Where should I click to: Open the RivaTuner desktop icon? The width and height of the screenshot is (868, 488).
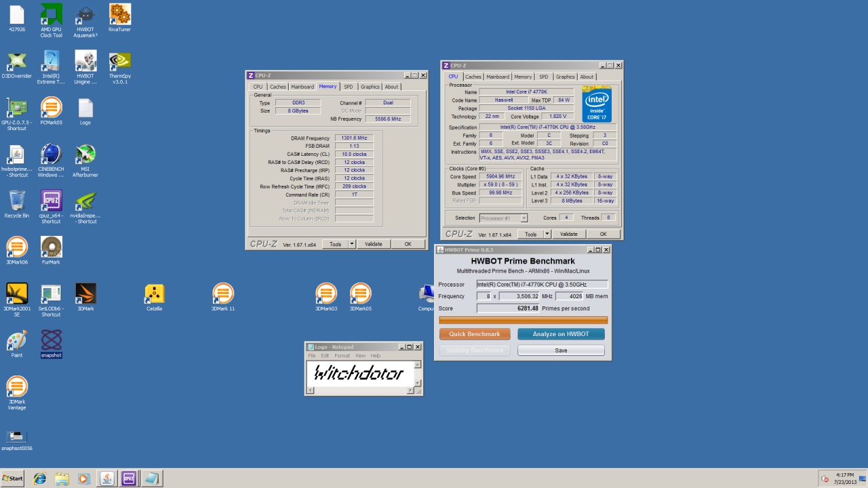coord(119,15)
